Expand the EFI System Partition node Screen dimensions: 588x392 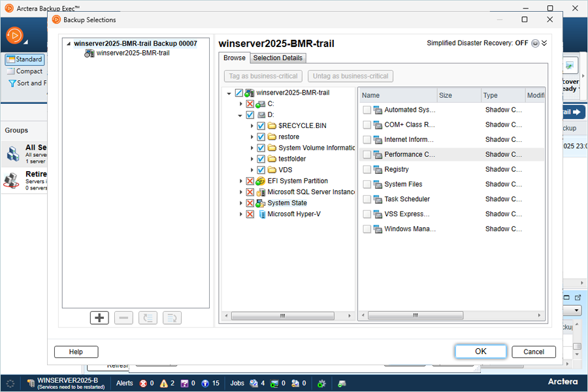240,181
